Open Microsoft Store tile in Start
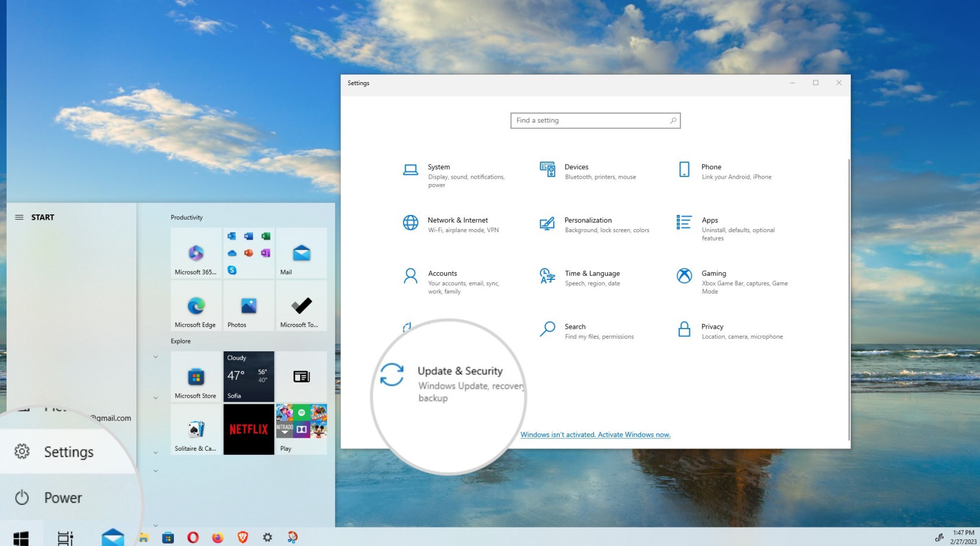 [x=196, y=376]
